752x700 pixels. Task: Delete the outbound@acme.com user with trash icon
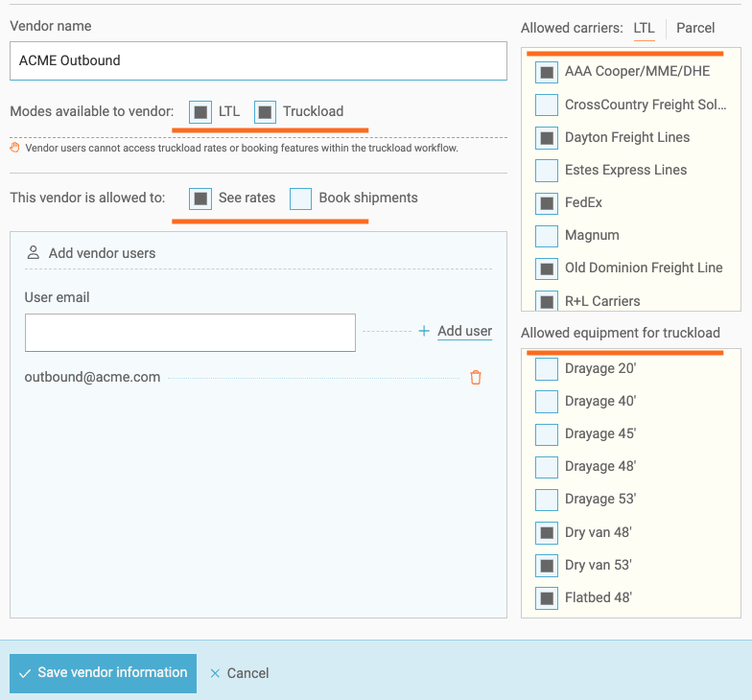pos(476,378)
